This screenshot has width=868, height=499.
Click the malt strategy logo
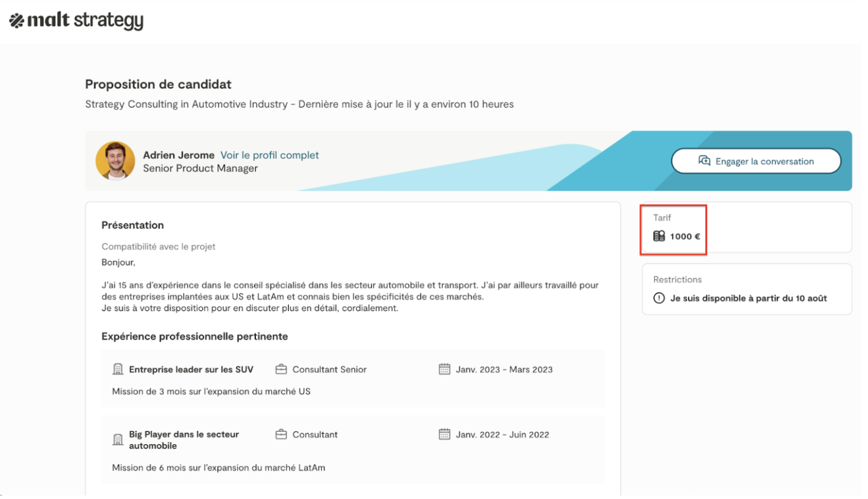click(x=77, y=21)
